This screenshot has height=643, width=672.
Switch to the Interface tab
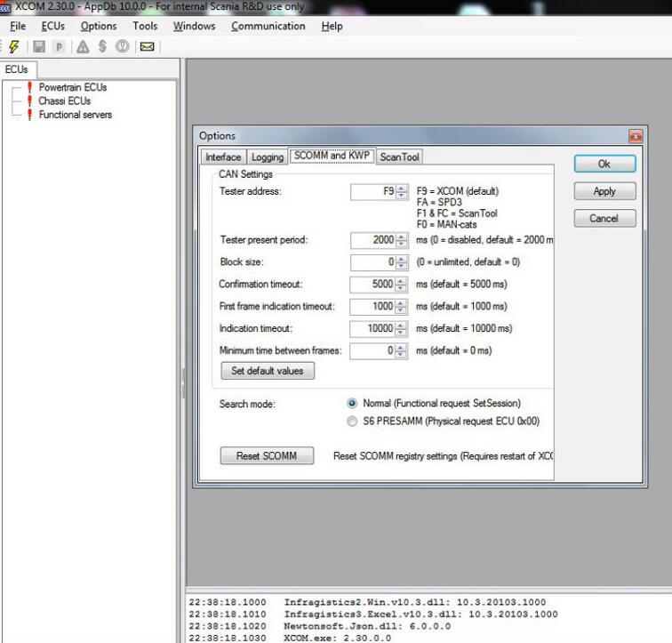223,157
